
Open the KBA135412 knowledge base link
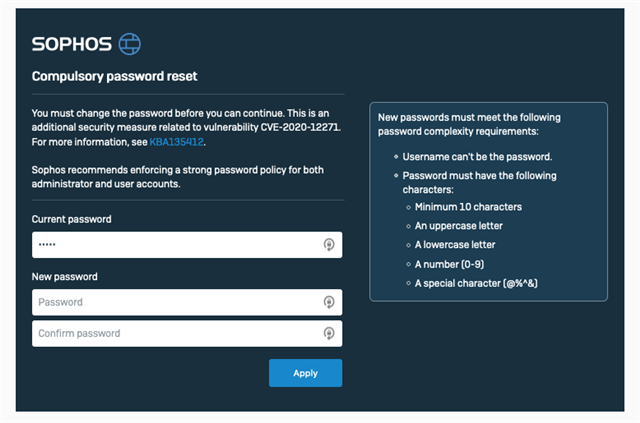[176, 142]
